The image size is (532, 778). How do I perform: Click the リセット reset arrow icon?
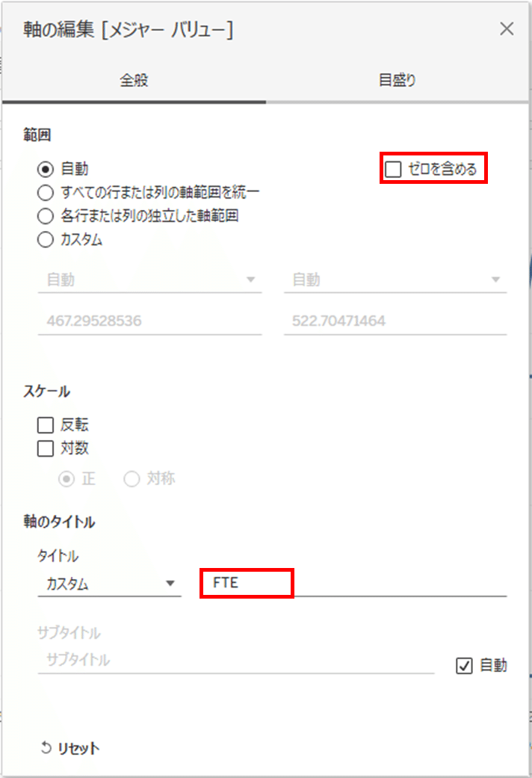click(46, 748)
